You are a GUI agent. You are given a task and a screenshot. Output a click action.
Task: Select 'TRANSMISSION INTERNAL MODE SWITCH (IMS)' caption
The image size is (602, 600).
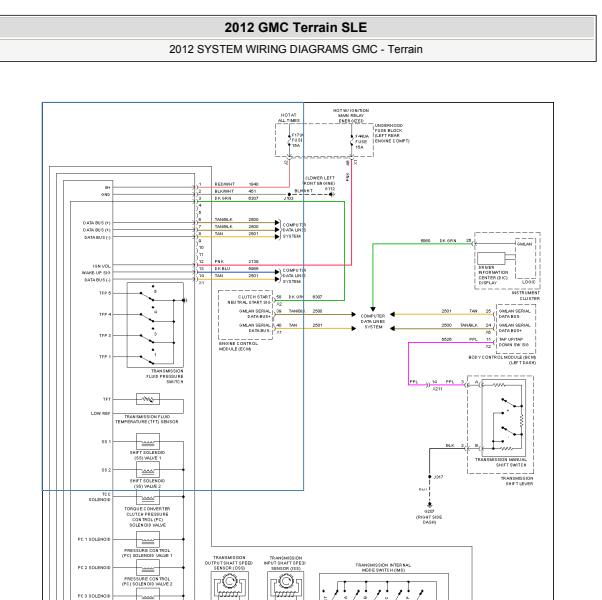383,567
